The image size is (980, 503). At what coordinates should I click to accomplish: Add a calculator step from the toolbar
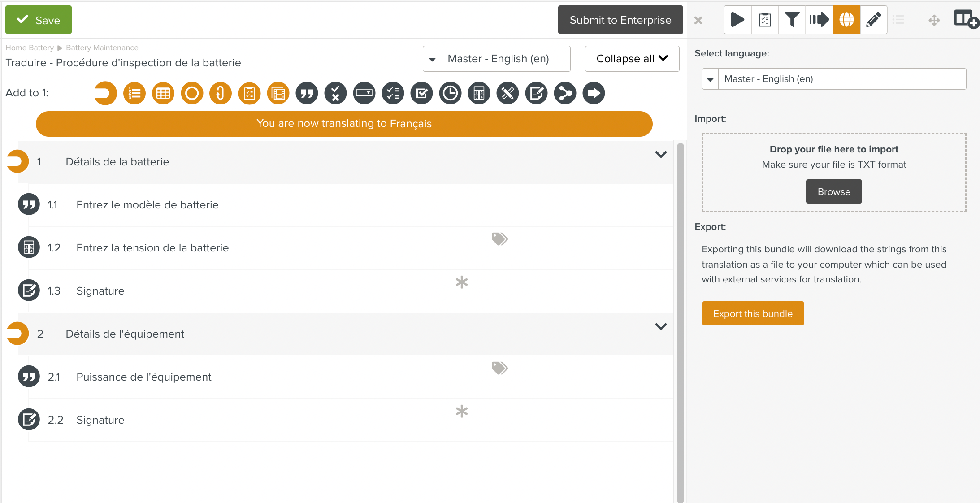point(479,93)
